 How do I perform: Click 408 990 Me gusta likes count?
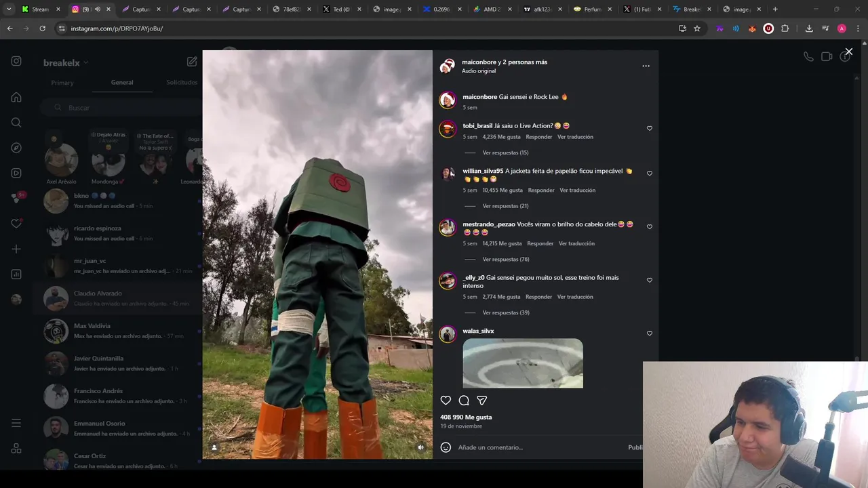pos(466,418)
